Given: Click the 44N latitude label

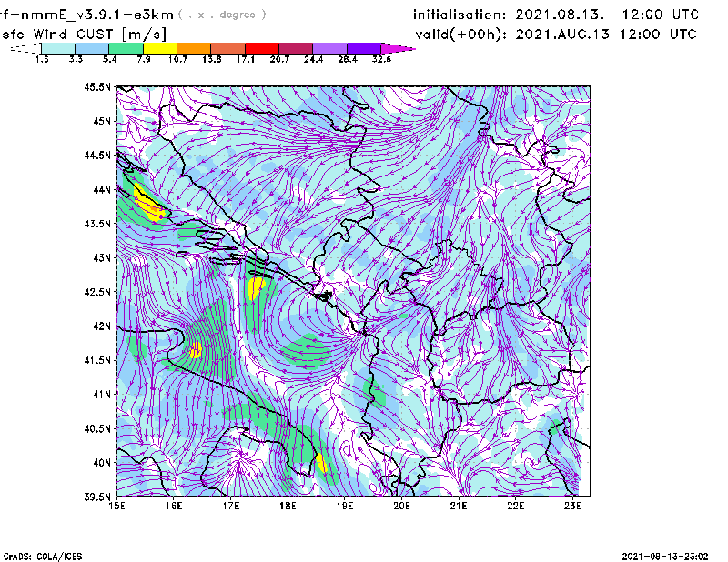Looking at the screenshot, I should click(102, 189).
